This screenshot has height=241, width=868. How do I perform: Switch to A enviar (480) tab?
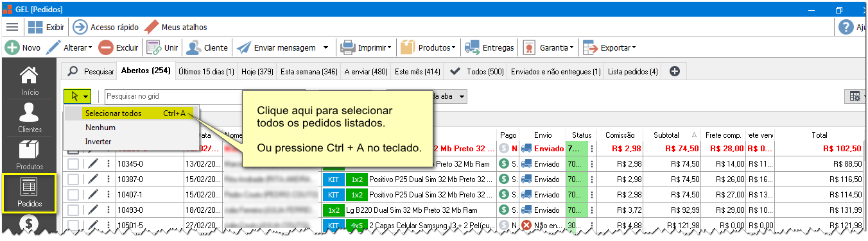click(366, 72)
